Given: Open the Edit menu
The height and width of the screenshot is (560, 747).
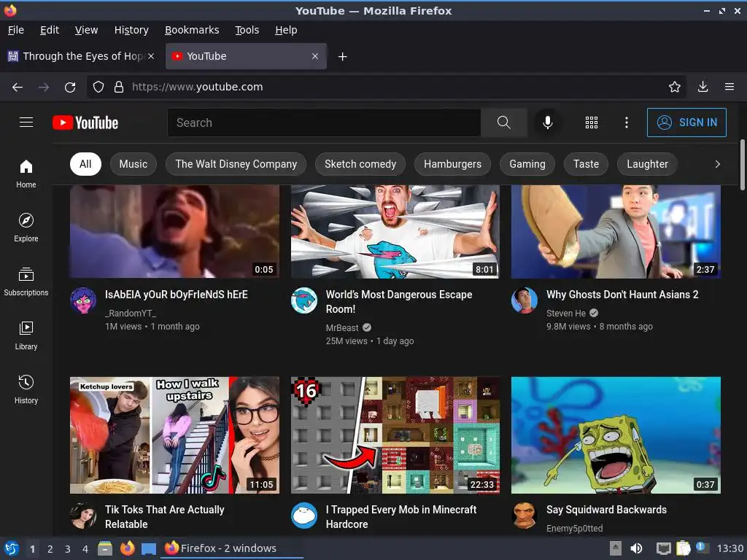Looking at the screenshot, I should (x=50, y=30).
